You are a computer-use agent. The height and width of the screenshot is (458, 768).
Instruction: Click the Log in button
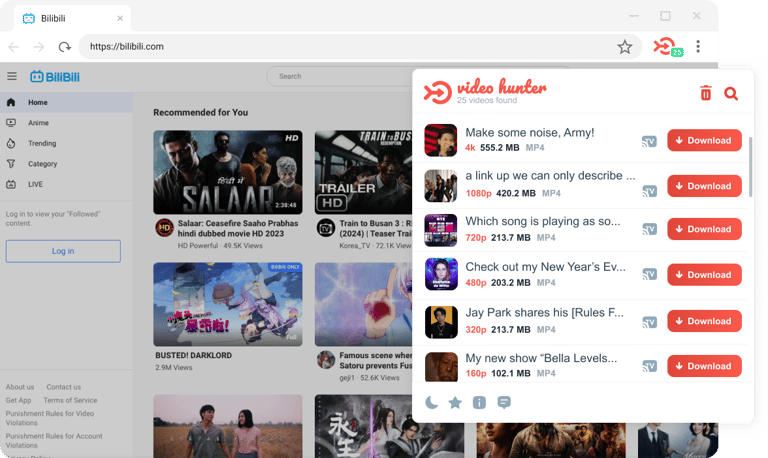63,251
